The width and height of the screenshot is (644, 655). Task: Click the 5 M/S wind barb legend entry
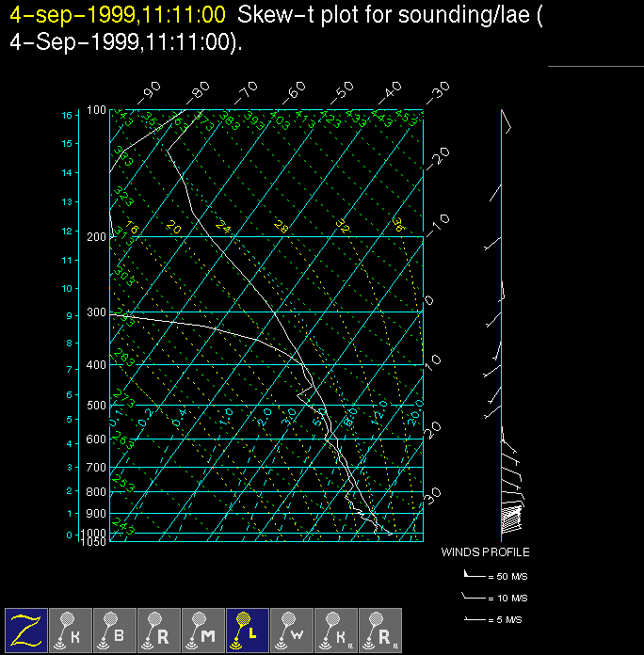coord(496,620)
